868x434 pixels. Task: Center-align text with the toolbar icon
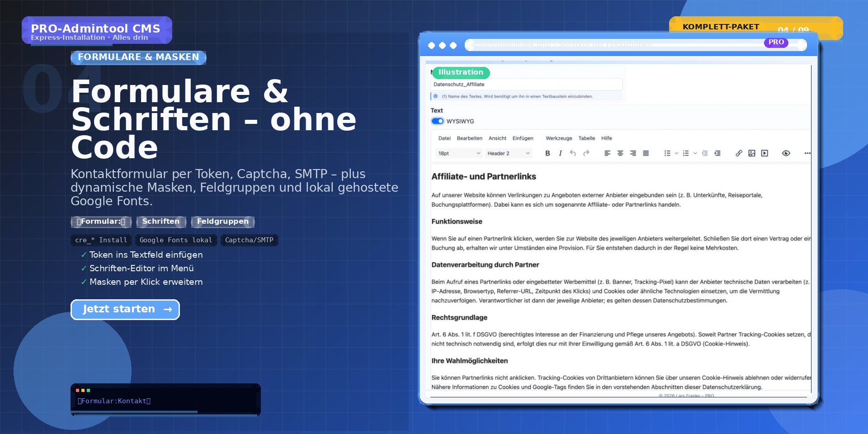point(620,153)
